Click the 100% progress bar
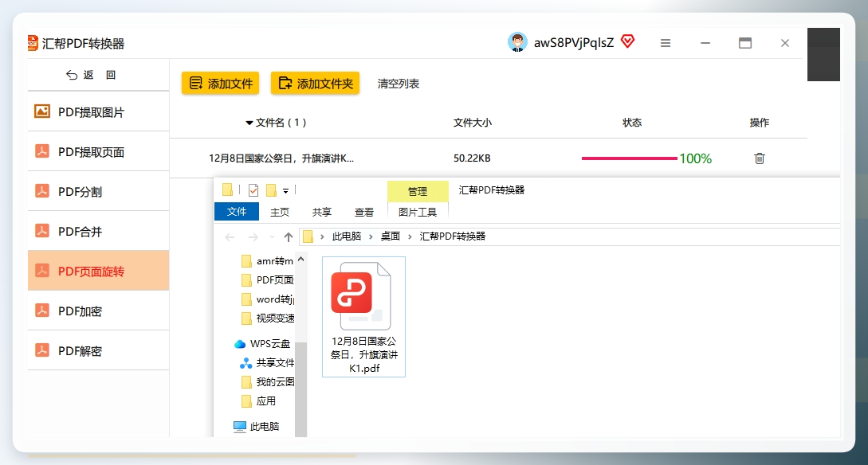The height and width of the screenshot is (465, 868). click(629, 158)
